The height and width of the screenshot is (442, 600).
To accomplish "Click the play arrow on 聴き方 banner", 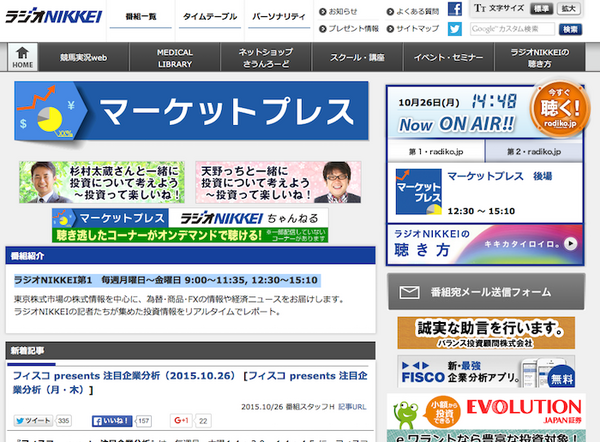I will [x=569, y=243].
